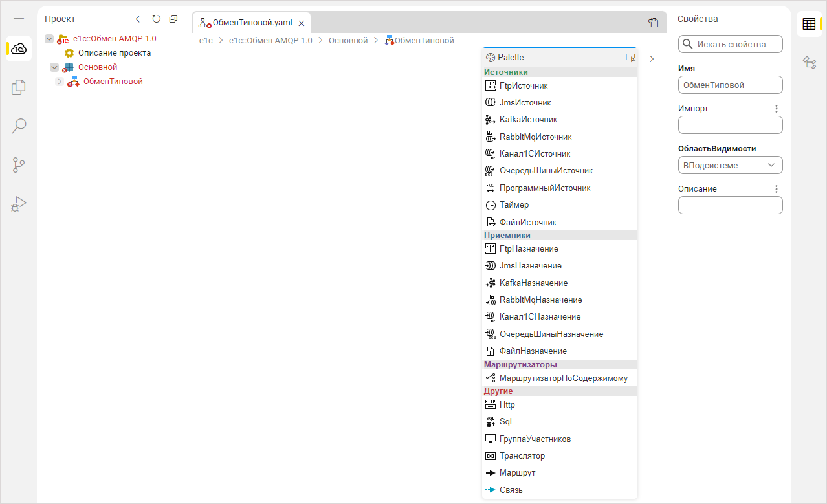Pick FtpИсточник from the palette
The width and height of the screenshot is (827, 504).
pos(560,85)
